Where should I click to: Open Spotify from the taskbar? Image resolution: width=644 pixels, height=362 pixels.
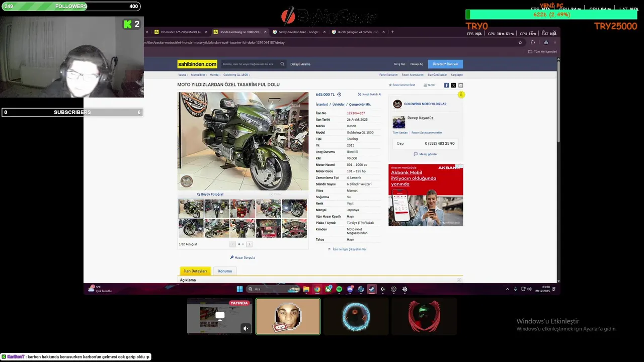[339, 289]
